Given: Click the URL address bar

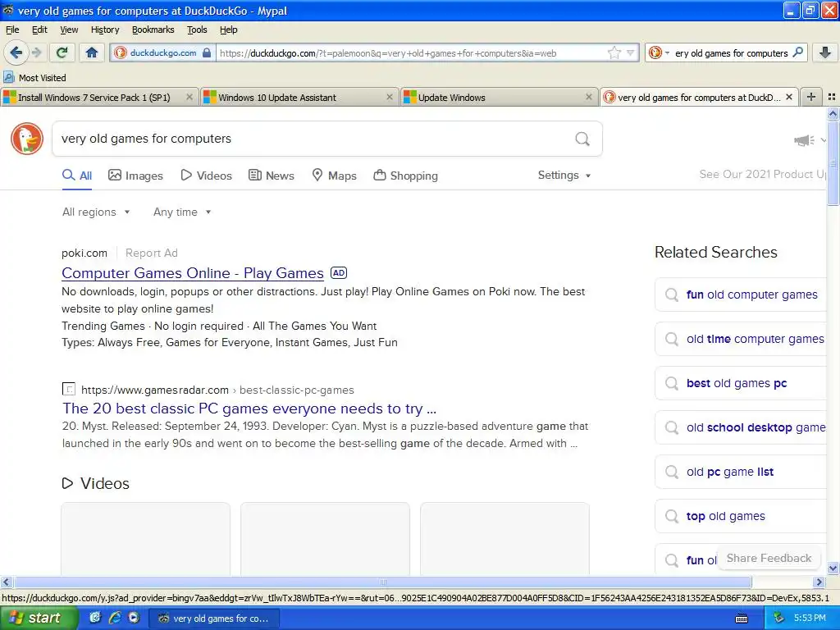Looking at the screenshot, I should point(411,53).
